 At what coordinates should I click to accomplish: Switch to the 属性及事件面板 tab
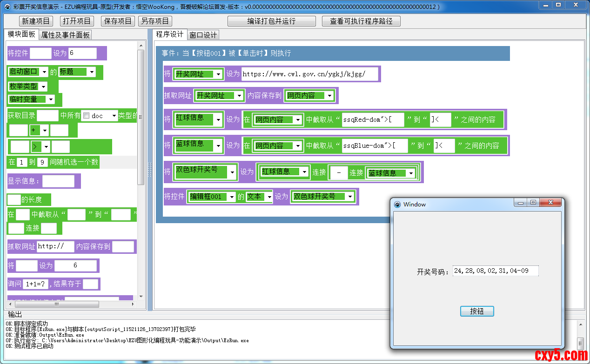click(x=65, y=35)
